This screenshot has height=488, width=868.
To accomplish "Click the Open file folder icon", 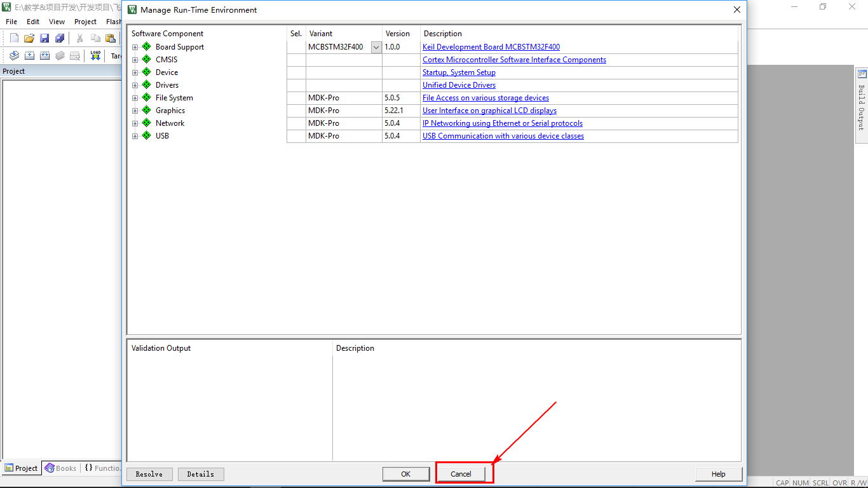I will 29,38.
